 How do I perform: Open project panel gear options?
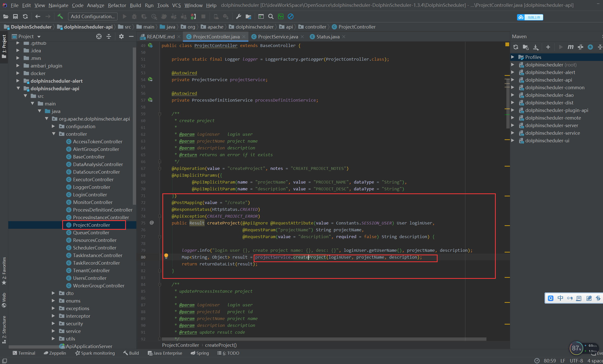tap(121, 36)
